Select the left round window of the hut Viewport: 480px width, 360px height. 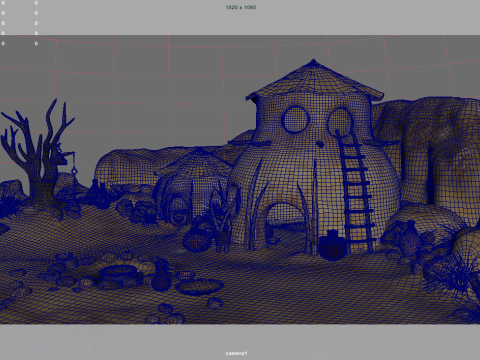tap(295, 120)
